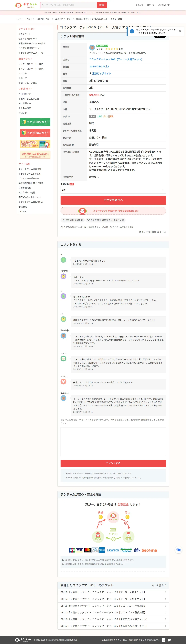Open AIに質問する in the sidebar

point(24,103)
